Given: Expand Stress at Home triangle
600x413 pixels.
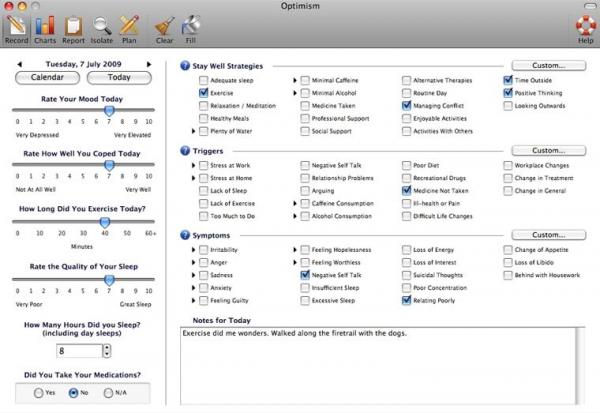Looking at the screenshot, I should pyautogui.click(x=193, y=178).
